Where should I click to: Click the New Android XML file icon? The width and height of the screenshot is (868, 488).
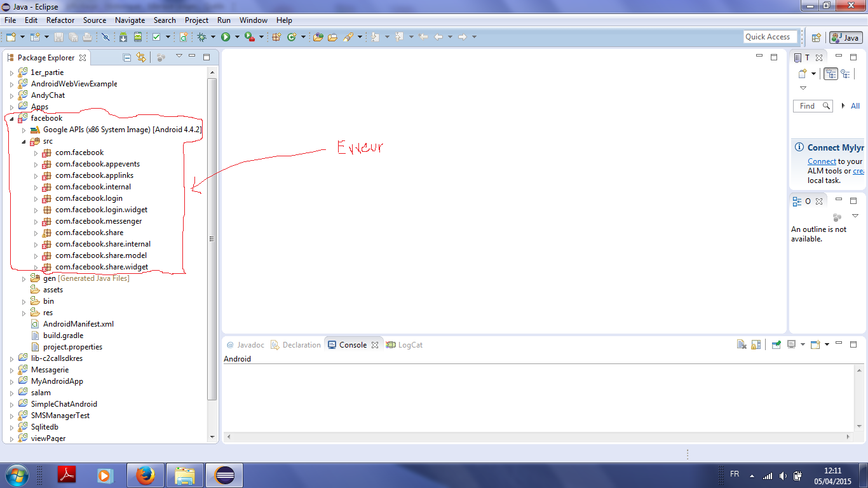click(x=183, y=37)
